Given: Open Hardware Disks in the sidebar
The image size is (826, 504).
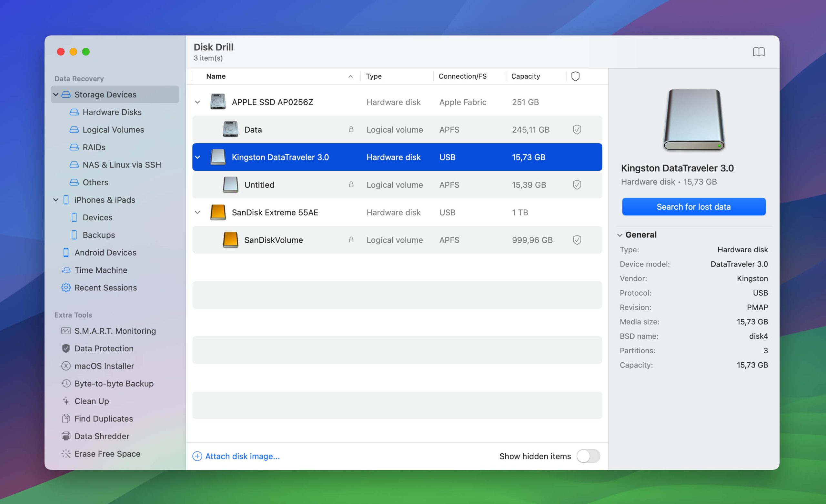Looking at the screenshot, I should pyautogui.click(x=112, y=112).
